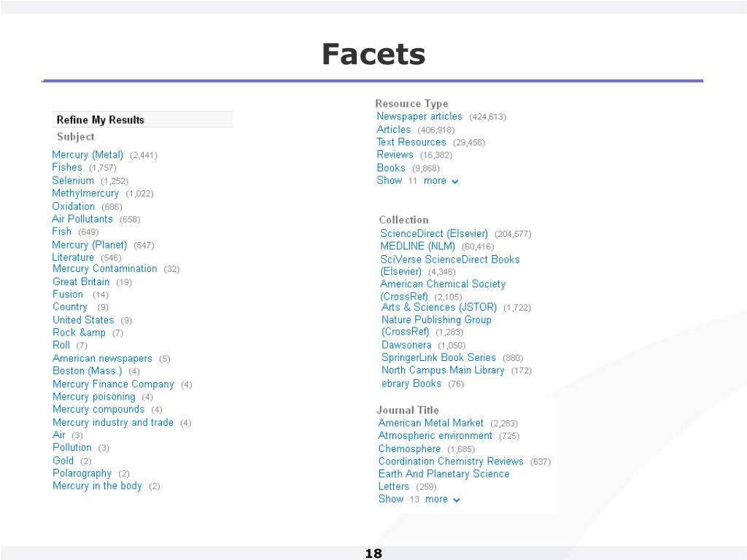The image size is (747, 560).
Task: Select the Roll subject facet
Action: 61,345
